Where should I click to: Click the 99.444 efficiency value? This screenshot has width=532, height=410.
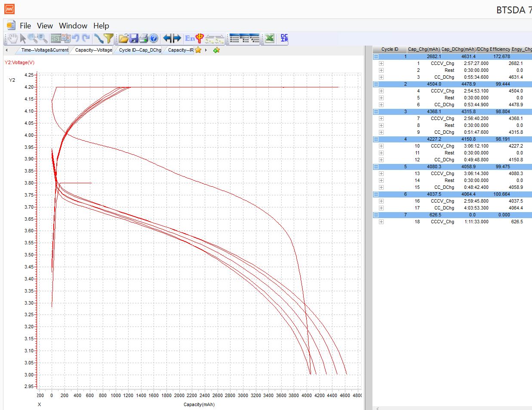(503, 84)
